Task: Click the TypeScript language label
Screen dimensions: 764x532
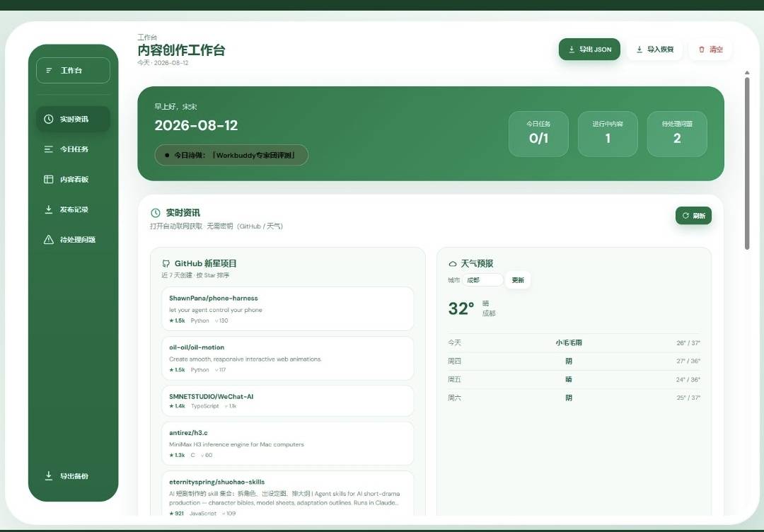Action: point(204,406)
